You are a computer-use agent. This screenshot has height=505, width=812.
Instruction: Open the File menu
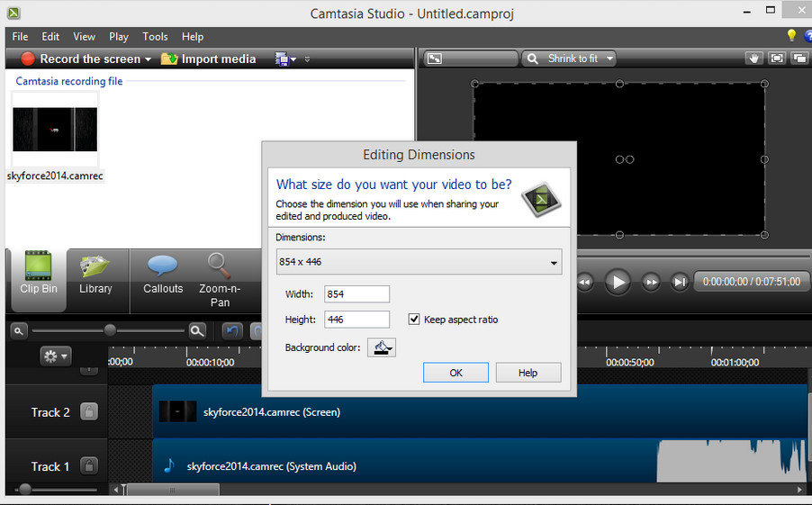tap(20, 37)
